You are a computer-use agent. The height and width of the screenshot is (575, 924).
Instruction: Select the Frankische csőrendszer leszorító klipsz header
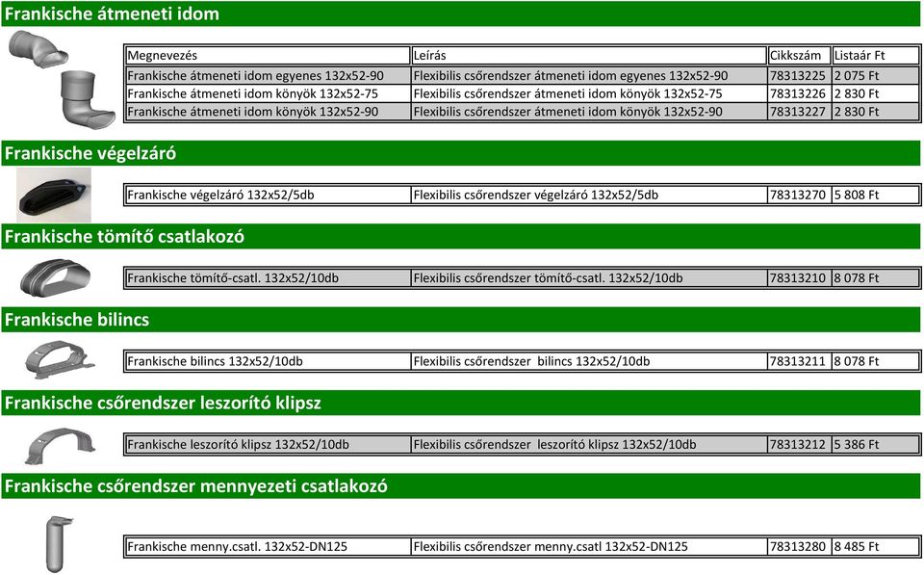(461, 403)
